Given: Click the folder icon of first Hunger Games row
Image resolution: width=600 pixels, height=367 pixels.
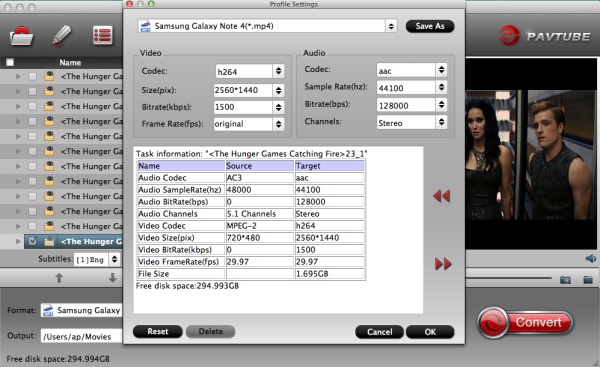Looking at the screenshot, I should pos(49,76).
